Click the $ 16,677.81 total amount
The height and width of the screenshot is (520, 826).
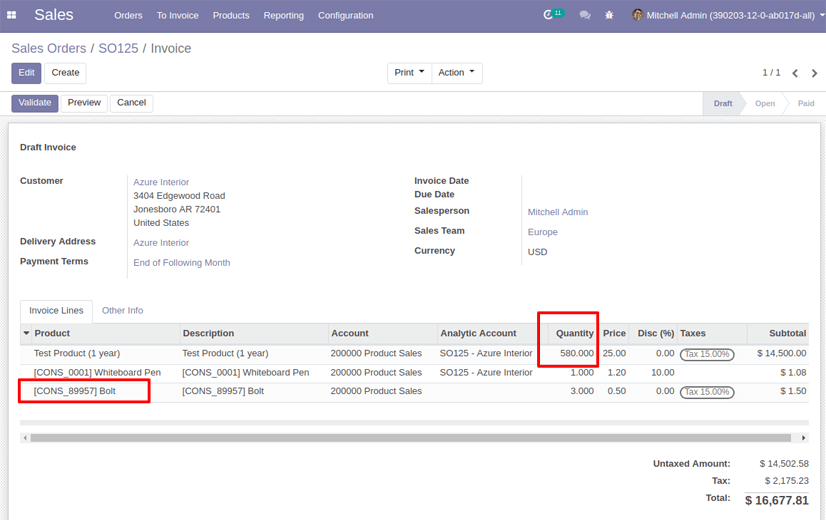click(776, 501)
